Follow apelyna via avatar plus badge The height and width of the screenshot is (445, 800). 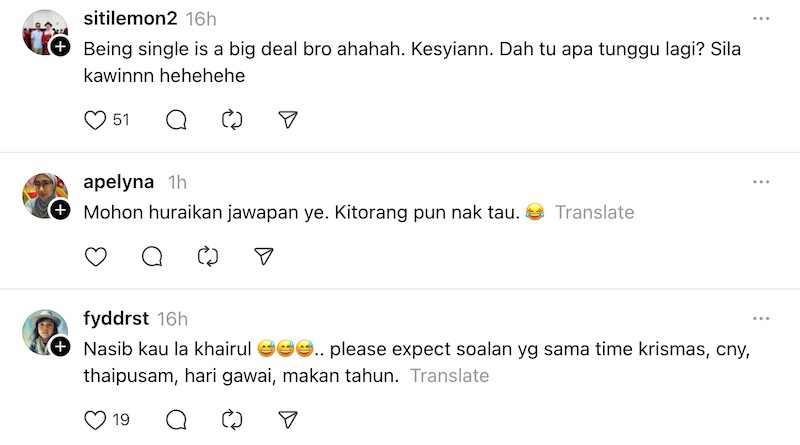(x=60, y=210)
